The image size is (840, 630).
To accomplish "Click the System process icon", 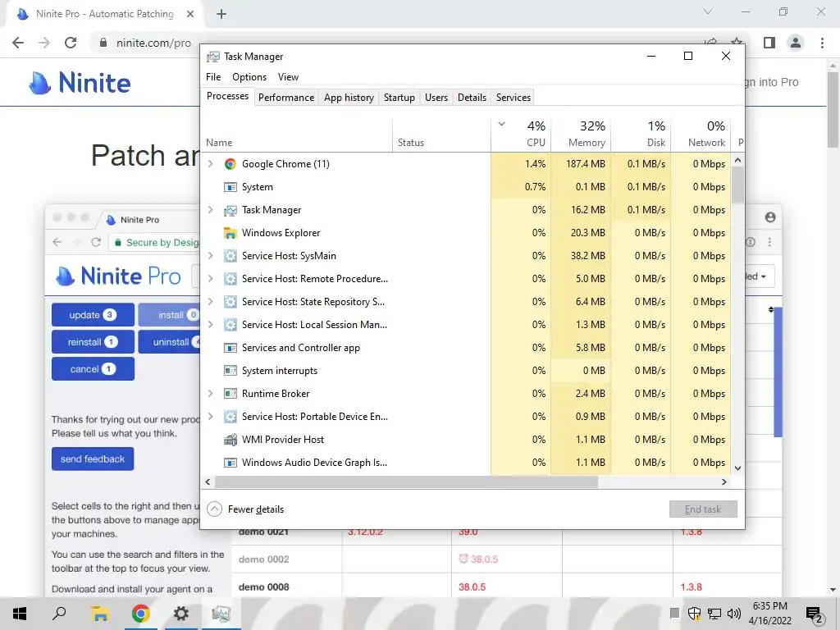I will (231, 187).
